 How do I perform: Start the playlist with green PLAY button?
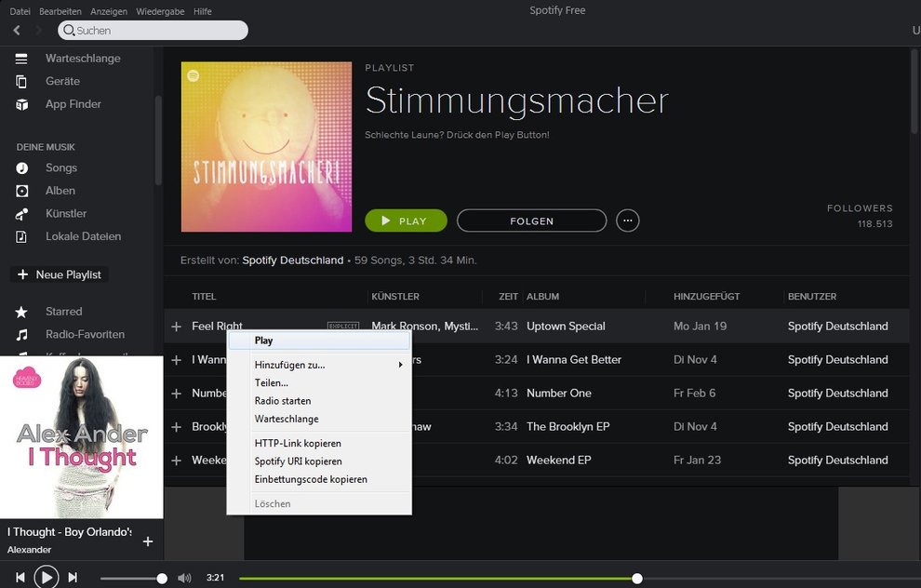406,220
